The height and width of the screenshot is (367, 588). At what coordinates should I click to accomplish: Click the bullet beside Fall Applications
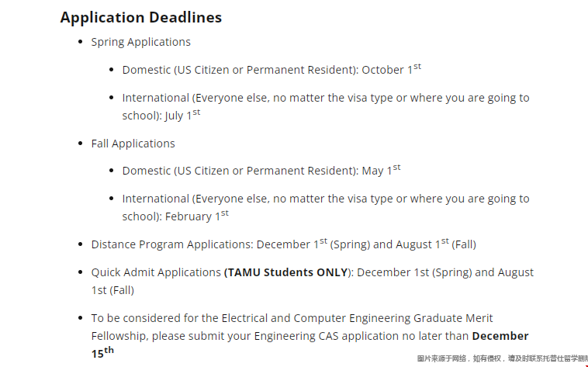coord(81,144)
